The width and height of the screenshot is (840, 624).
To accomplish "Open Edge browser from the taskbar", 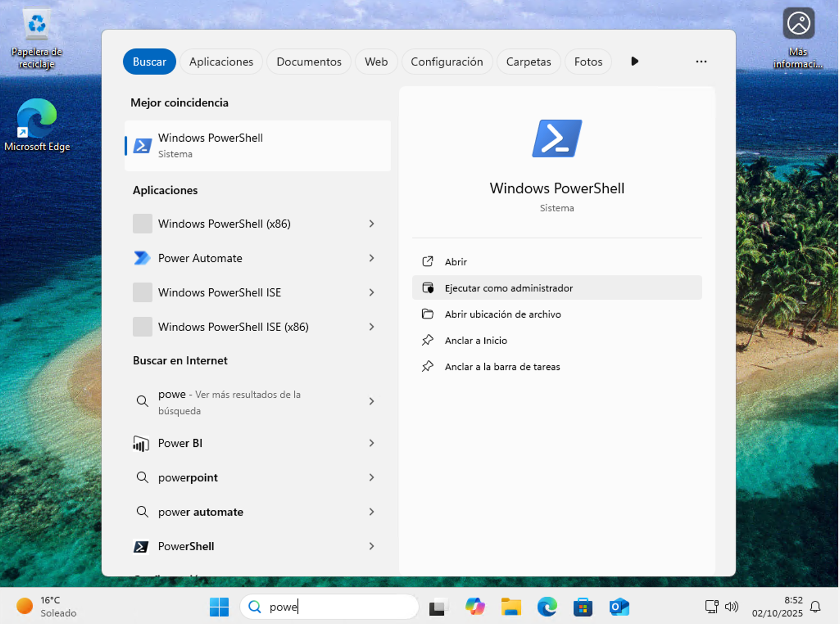I will point(547,606).
